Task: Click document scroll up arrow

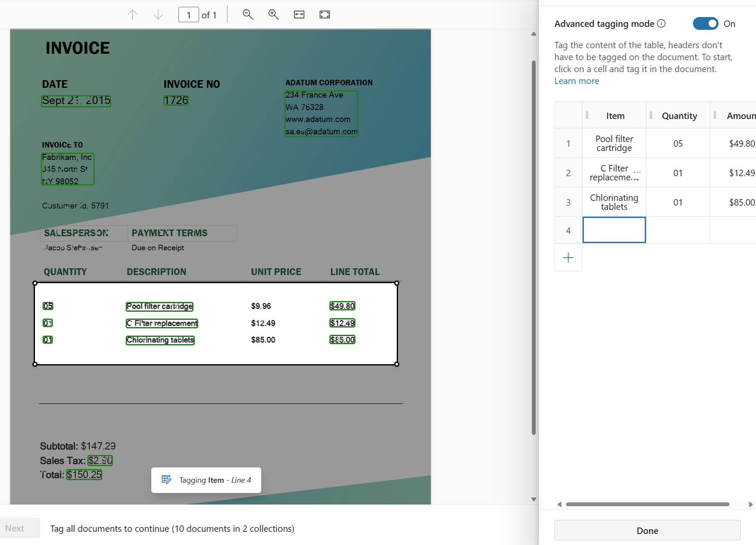Action: coord(534,34)
